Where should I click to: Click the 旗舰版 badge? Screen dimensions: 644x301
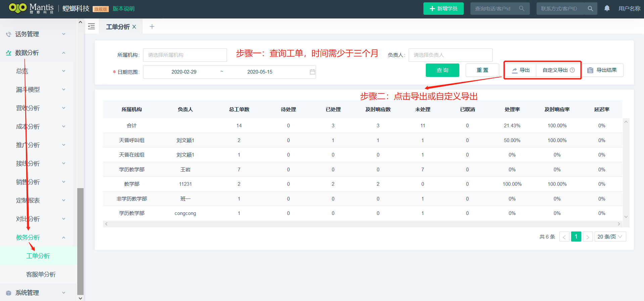pos(101,9)
